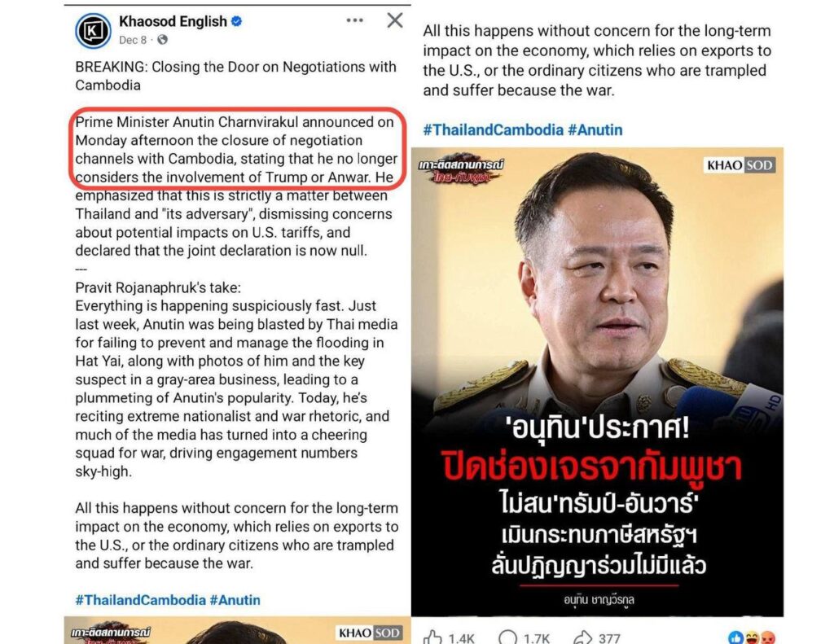The image size is (834, 644).
Task: Like the post with thumbs-up icon
Action: 433,637
